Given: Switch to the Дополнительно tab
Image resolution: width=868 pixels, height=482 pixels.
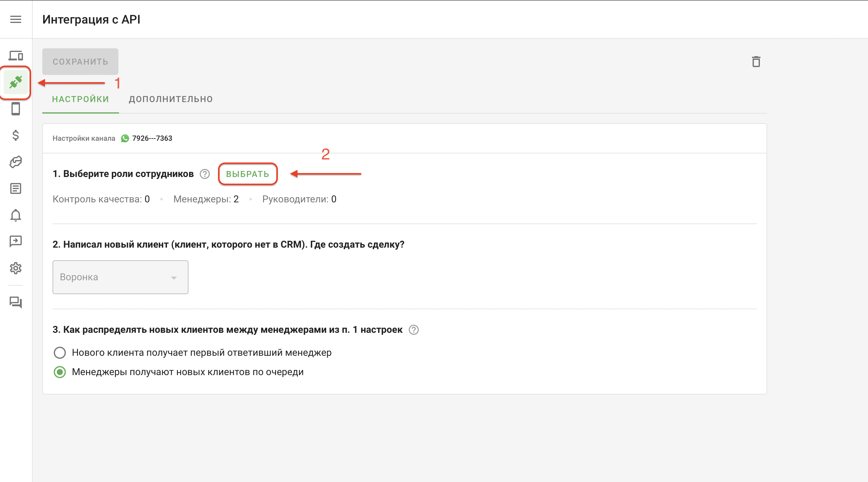Looking at the screenshot, I should [x=171, y=99].
